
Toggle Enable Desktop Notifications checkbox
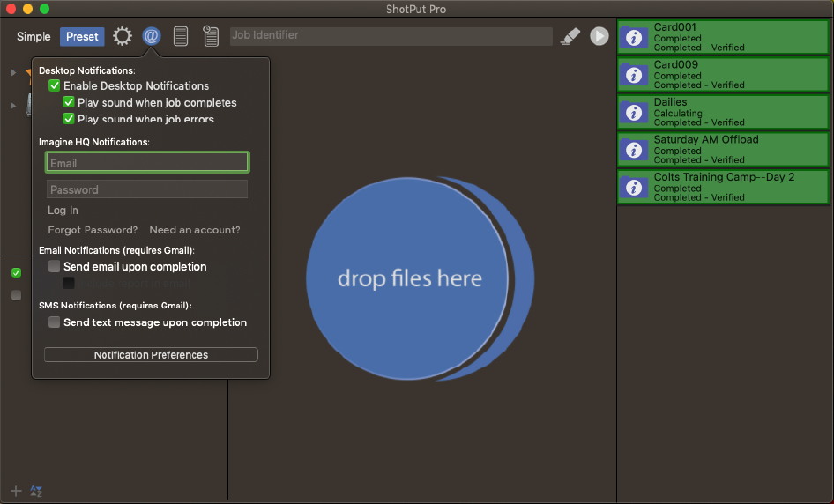pos(55,85)
